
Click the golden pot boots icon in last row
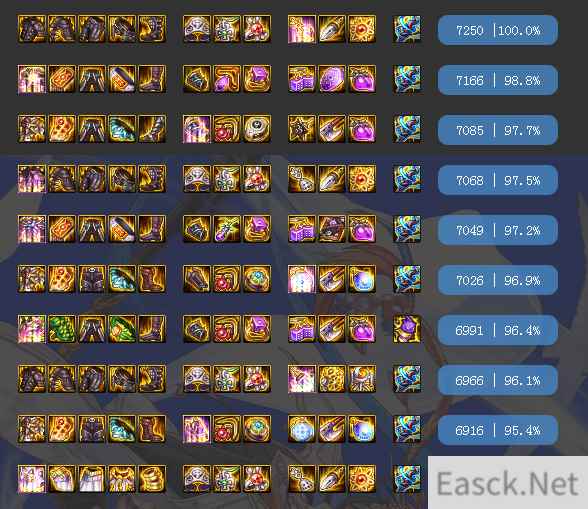tap(152, 479)
